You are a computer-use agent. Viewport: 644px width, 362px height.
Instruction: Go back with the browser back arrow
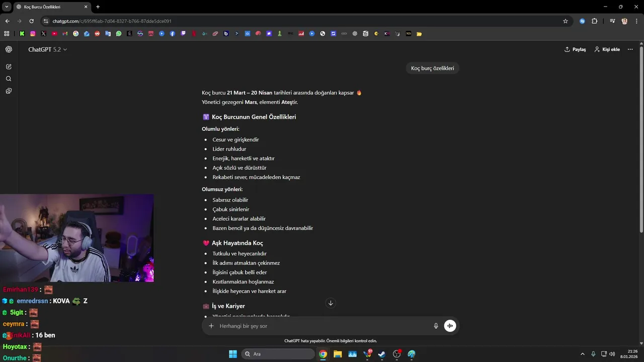coord(7,21)
